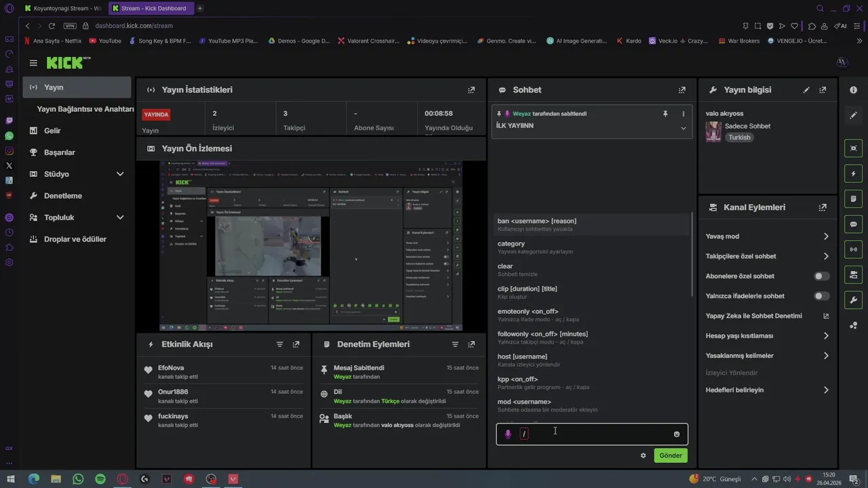Open Yasaklanmış kelimeler settings

(x=767, y=356)
